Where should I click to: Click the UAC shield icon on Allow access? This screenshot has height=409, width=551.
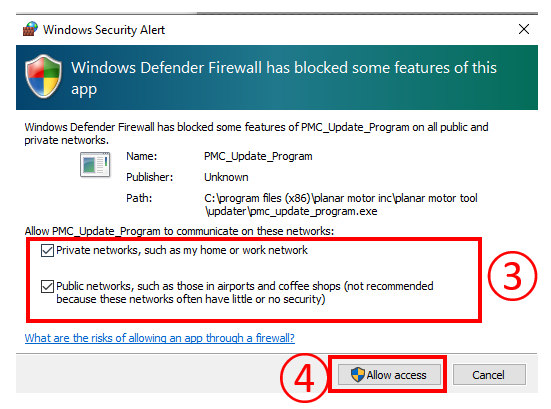357,374
